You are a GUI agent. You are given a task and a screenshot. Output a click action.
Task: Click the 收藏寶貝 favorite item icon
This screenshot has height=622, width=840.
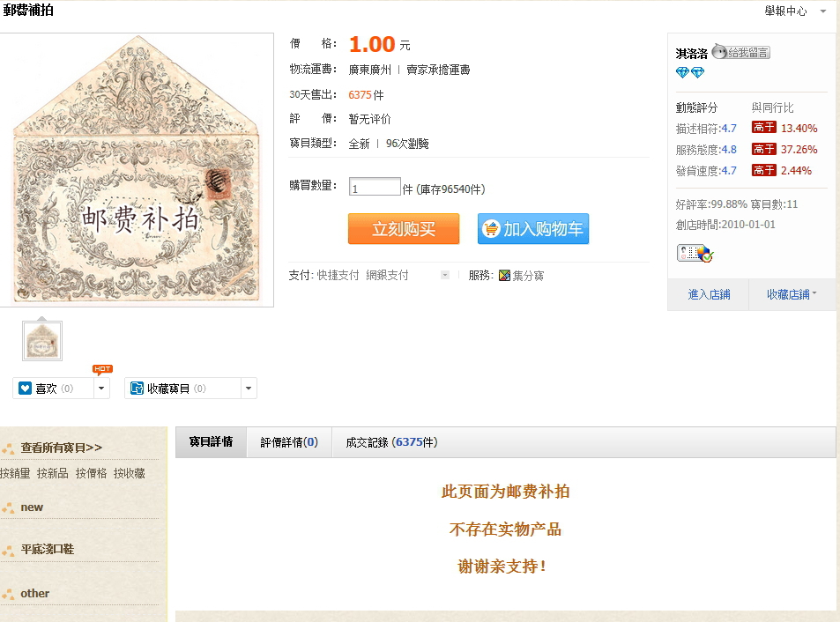[x=137, y=389]
